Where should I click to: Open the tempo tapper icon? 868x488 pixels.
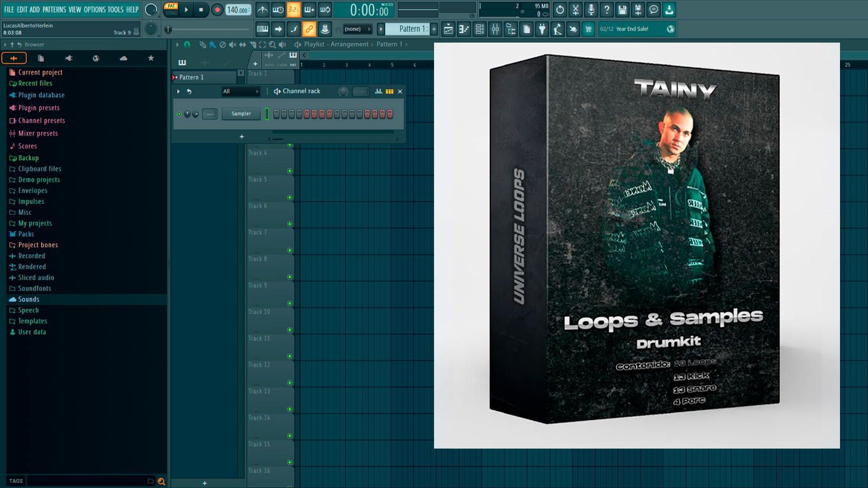click(x=557, y=29)
